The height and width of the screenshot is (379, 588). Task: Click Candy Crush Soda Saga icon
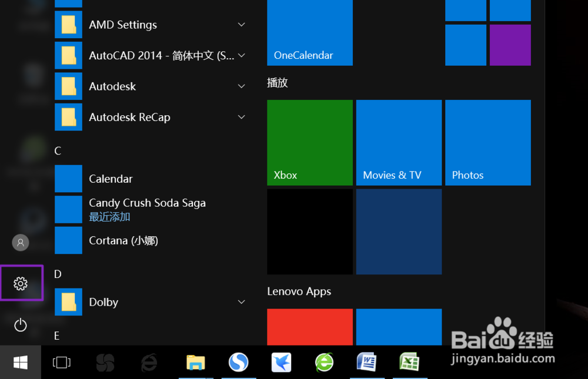(x=68, y=209)
